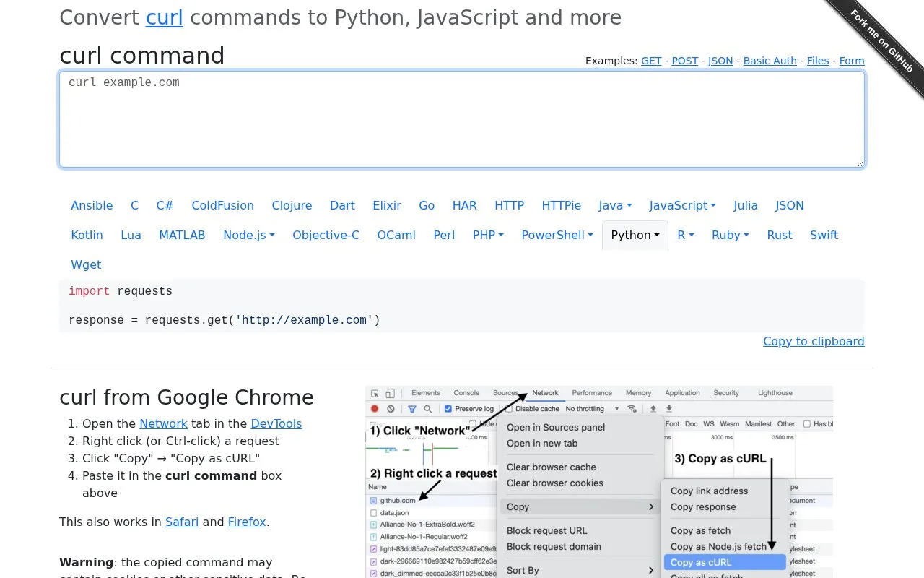Open the Safari link
The width and height of the screenshot is (924, 578).
pos(182,522)
